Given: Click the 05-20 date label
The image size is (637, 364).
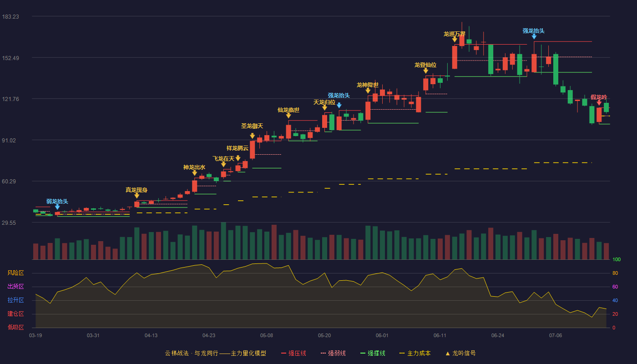Looking at the screenshot, I should click(x=324, y=335).
